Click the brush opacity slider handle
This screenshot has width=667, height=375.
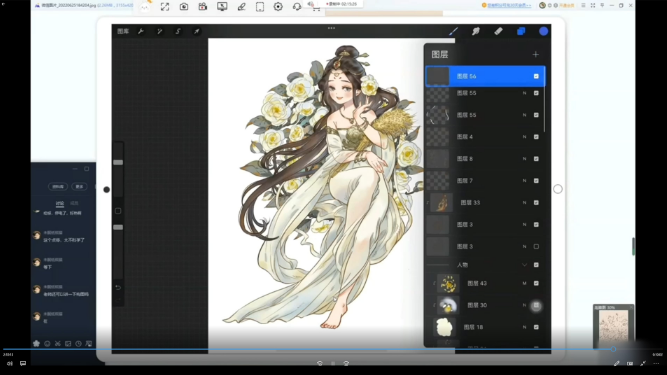(x=118, y=227)
